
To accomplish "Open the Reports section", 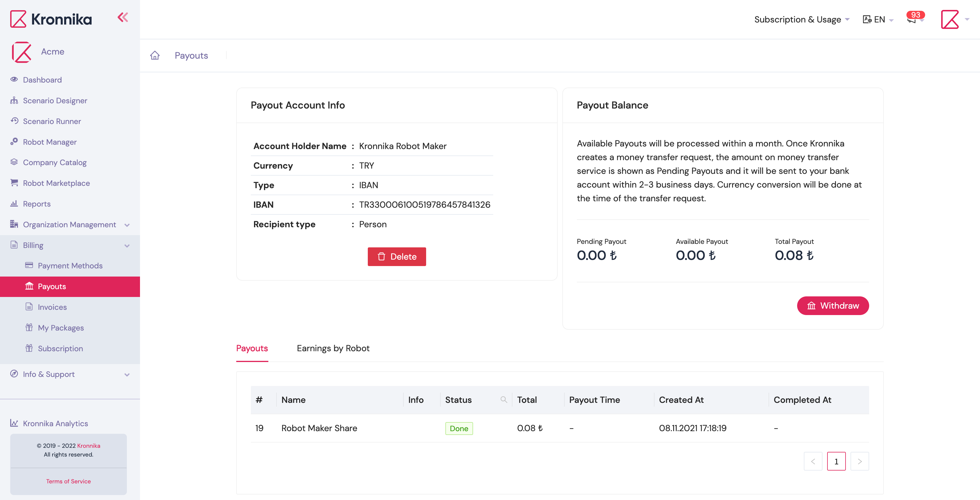I will pos(36,204).
